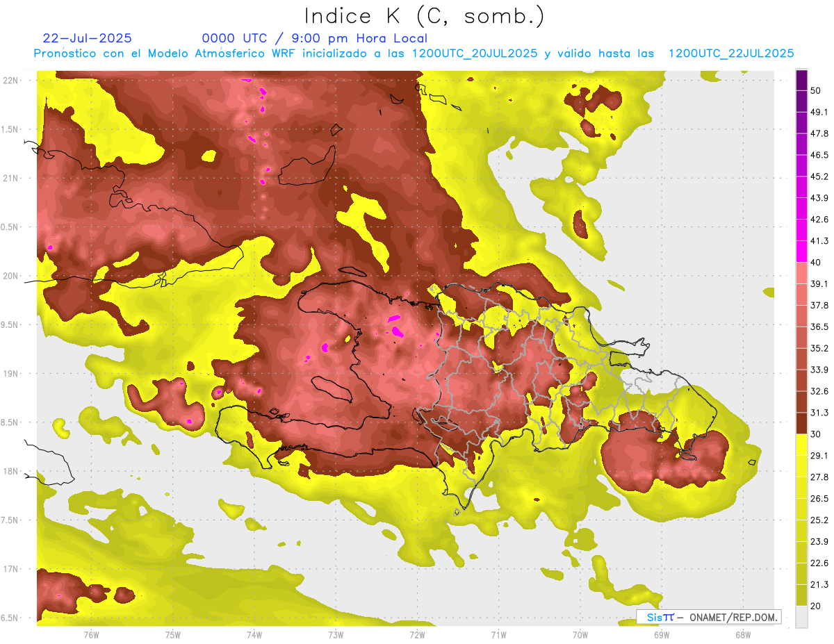Click the 50 value on the color scale
834x644 pixels.
tap(815, 90)
